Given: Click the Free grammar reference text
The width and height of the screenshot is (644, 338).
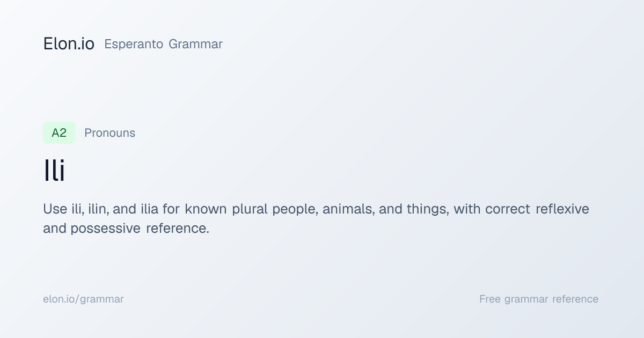Looking at the screenshot, I should coord(539,299).
